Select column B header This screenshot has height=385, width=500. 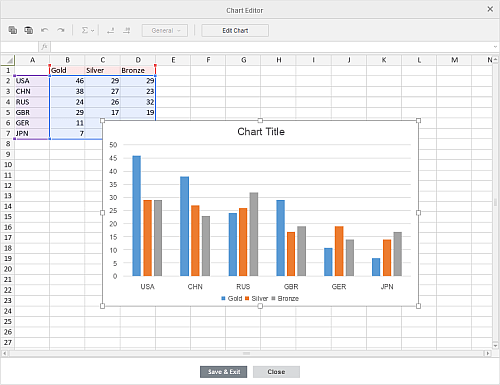(67, 60)
